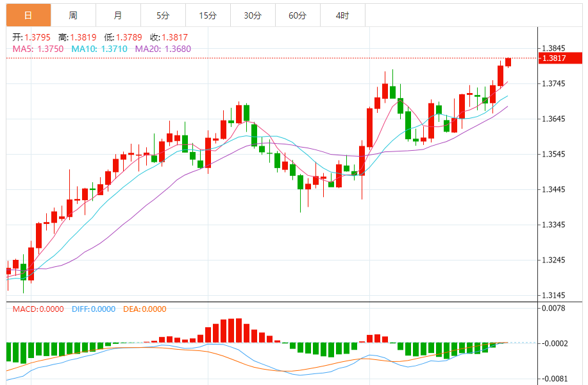Open the 4时 timeframe tab
This screenshot has width=588, height=385.
[x=342, y=15]
